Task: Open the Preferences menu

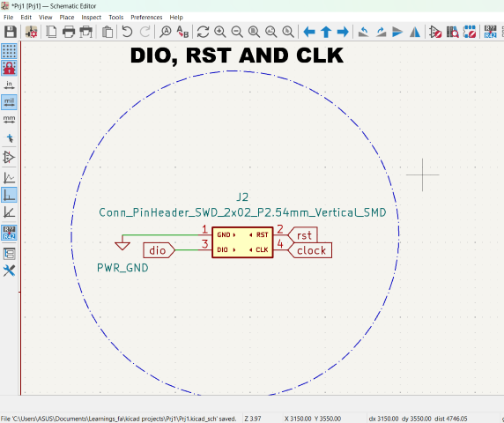Action: coord(146,18)
